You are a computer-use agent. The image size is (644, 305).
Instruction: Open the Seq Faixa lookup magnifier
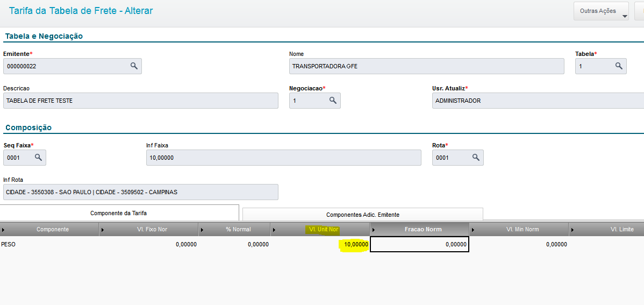pos(38,158)
